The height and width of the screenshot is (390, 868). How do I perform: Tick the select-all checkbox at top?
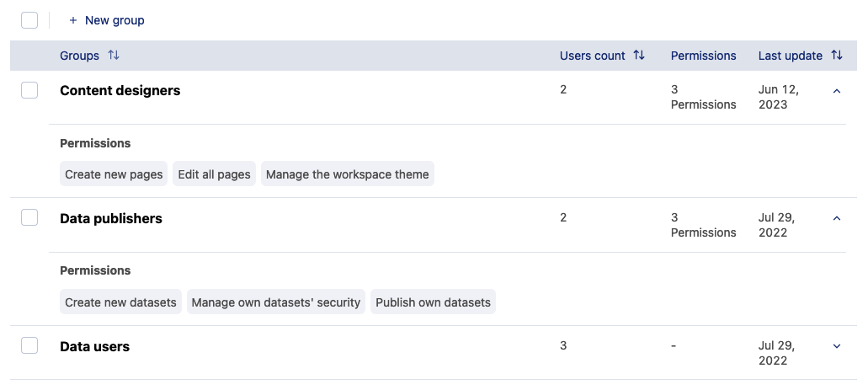(x=29, y=20)
